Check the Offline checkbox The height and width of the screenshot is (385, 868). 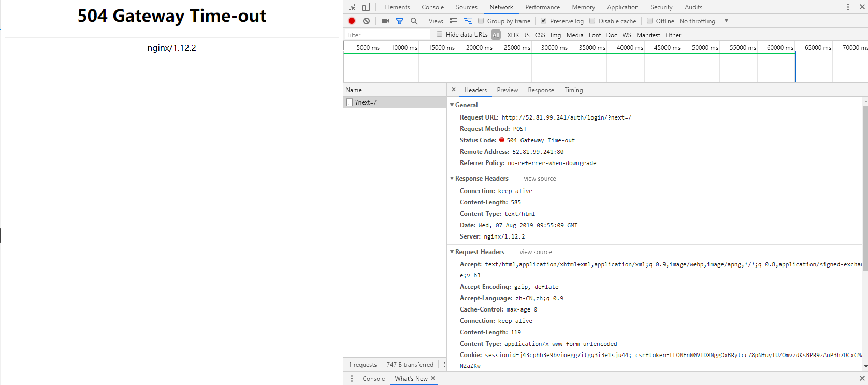(649, 21)
